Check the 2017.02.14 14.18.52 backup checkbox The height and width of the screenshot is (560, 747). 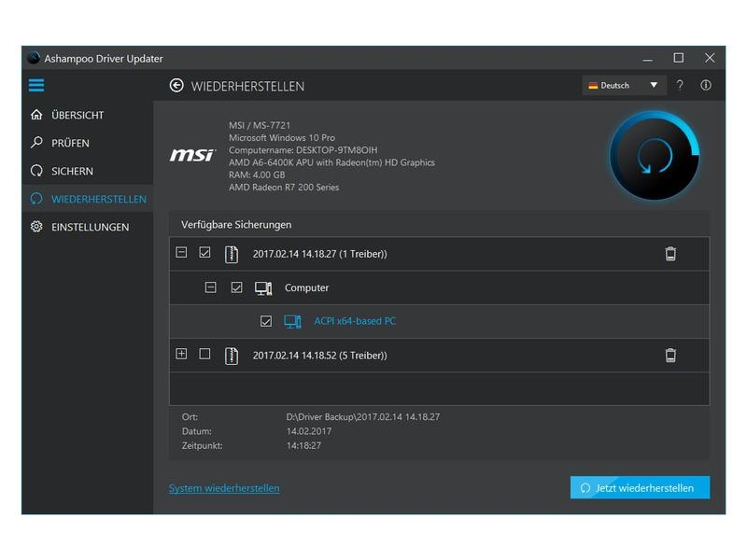(204, 354)
